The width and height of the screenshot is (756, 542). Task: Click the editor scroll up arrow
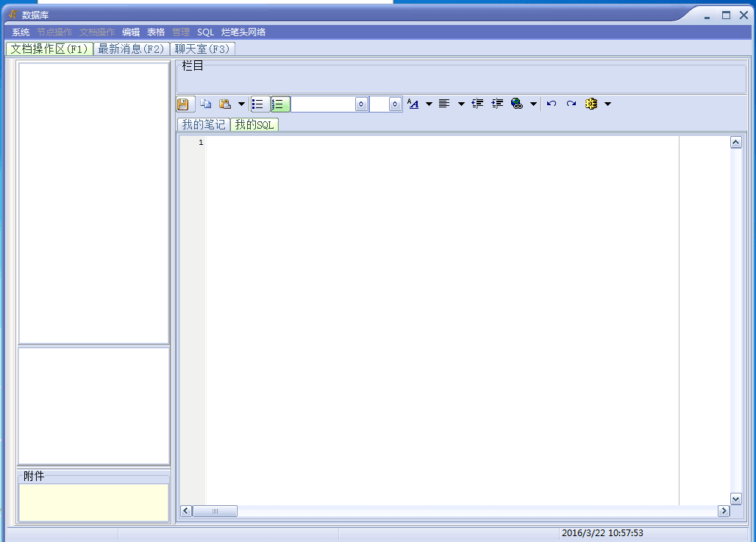pos(735,142)
